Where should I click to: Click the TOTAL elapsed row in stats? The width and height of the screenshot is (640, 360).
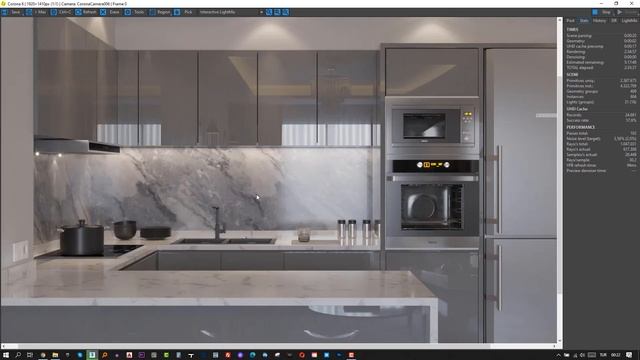click(x=601, y=68)
